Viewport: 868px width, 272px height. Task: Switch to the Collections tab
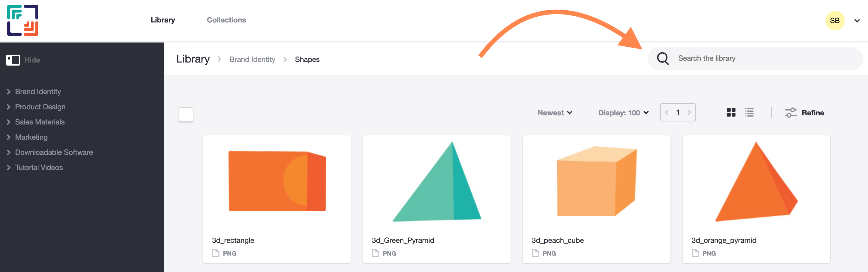pos(226,20)
